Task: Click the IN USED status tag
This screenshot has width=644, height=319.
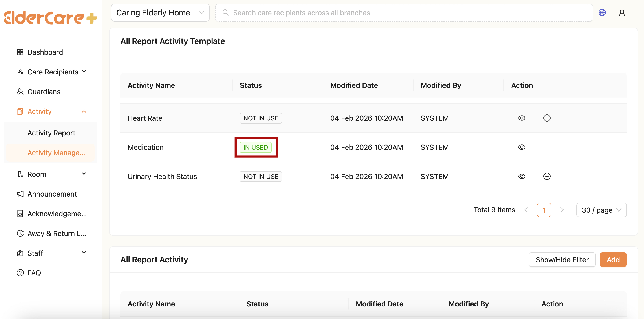Action: pos(256,147)
